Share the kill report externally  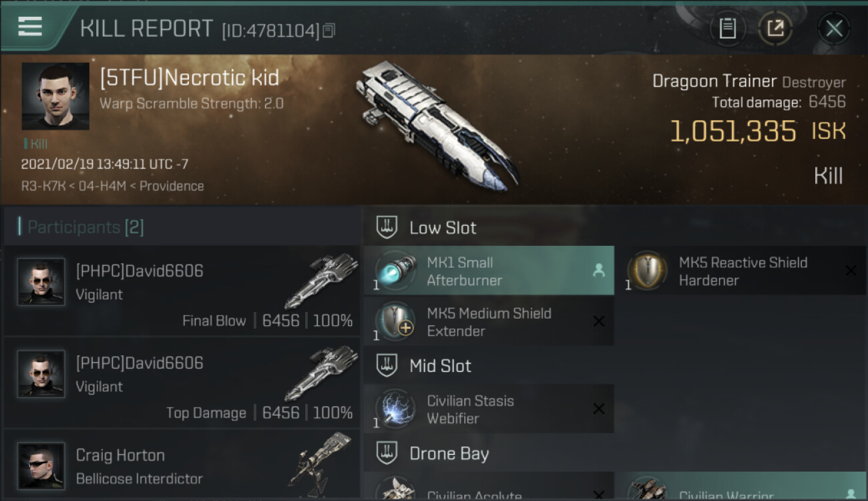coord(775,29)
